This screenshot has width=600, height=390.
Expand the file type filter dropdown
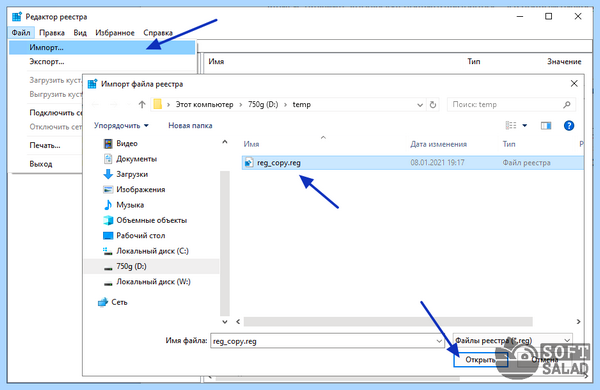[513, 340]
